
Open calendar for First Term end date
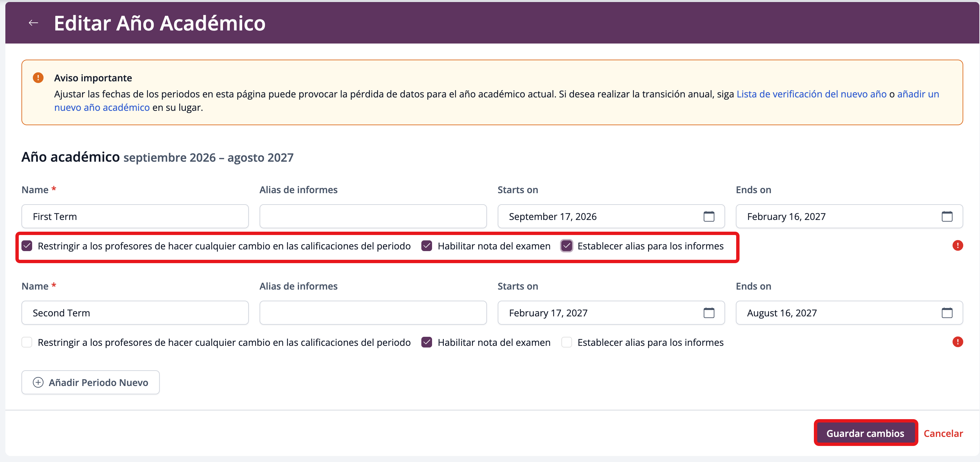click(x=947, y=216)
